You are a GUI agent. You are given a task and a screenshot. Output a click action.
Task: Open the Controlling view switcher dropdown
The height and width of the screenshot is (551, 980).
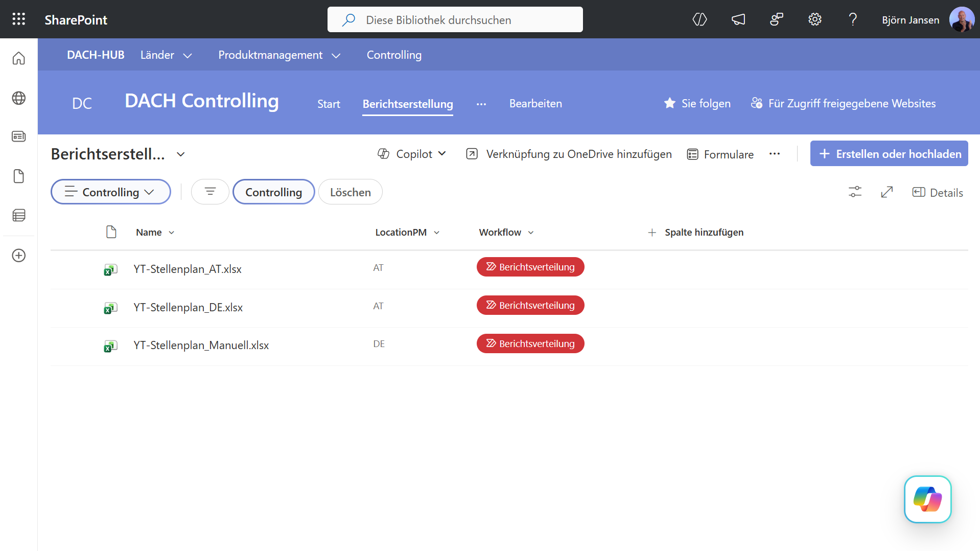click(110, 192)
